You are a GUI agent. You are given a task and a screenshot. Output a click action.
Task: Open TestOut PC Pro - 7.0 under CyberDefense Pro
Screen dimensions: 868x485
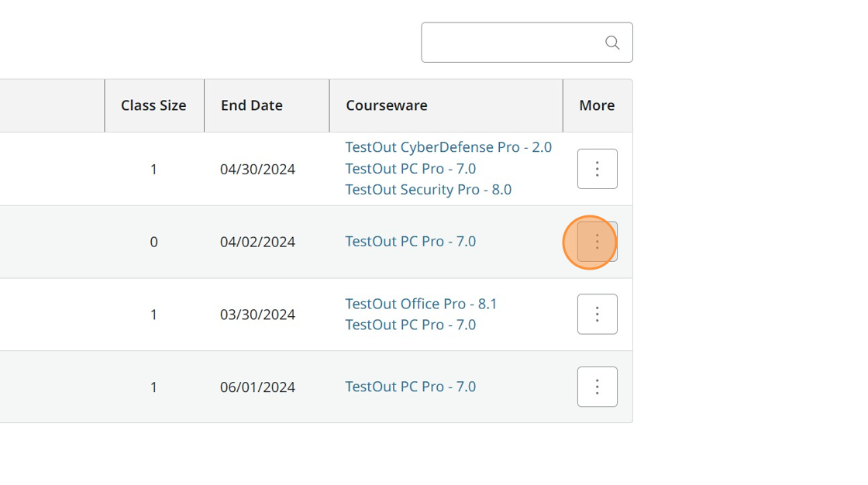[x=410, y=168]
